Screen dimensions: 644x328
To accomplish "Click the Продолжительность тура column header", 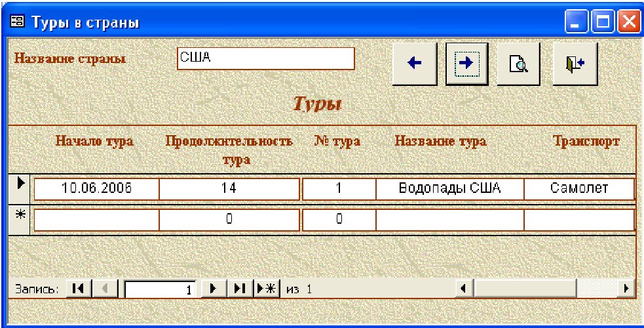I will 229,150.
